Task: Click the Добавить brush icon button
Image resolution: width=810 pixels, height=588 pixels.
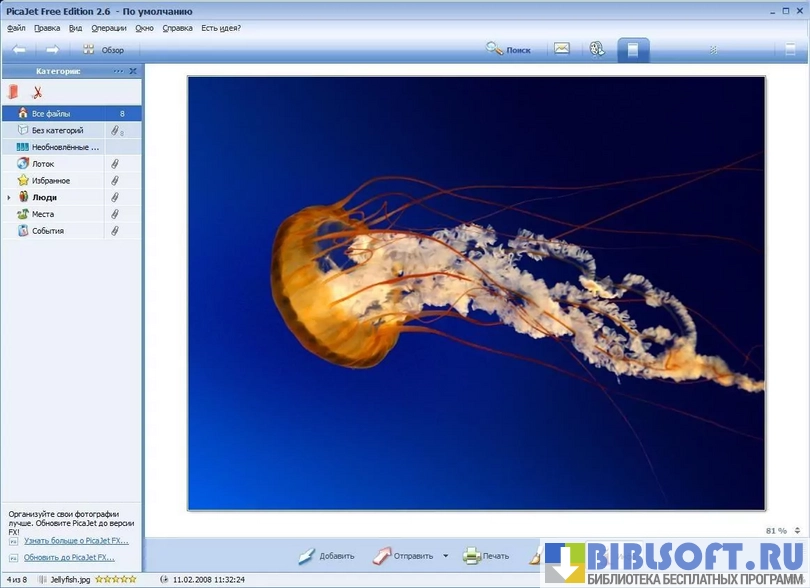Action: 327,556
